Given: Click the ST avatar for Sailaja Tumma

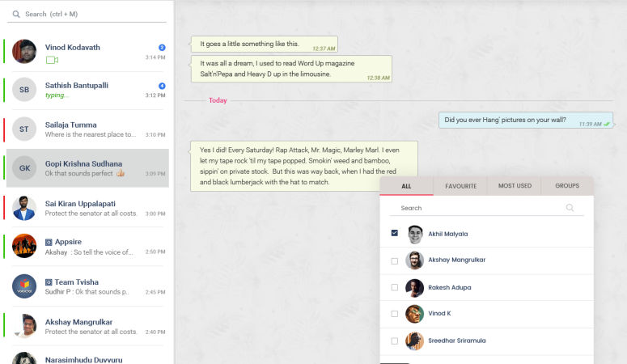Looking at the screenshot, I should pyautogui.click(x=24, y=129).
